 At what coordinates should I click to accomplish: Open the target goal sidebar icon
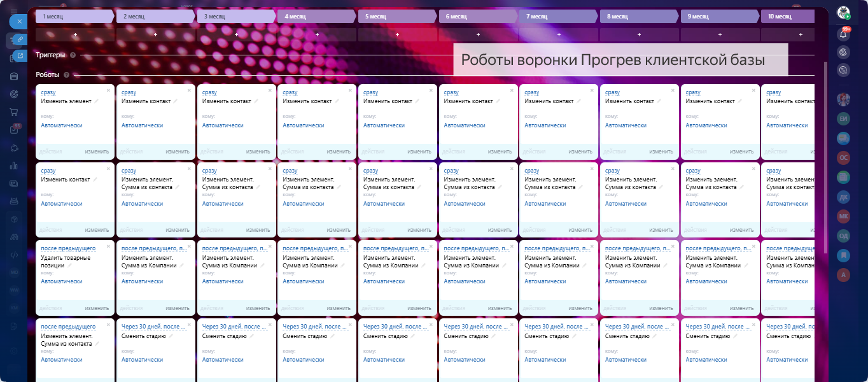coord(14,94)
